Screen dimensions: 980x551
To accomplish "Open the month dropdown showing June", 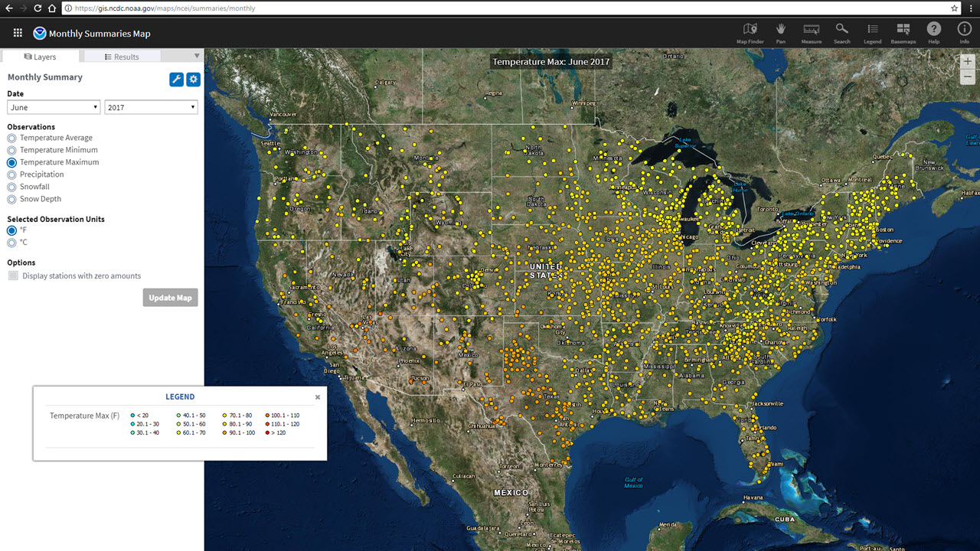I will (54, 108).
